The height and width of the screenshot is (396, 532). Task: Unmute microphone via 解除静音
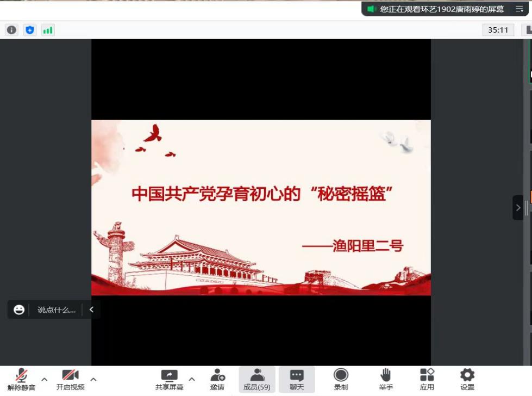coord(22,379)
